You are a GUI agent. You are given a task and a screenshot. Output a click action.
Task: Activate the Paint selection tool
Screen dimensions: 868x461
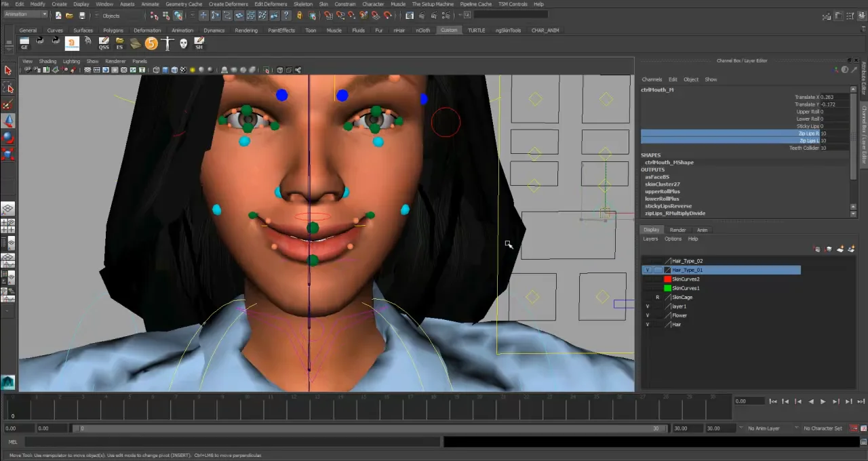click(x=8, y=104)
